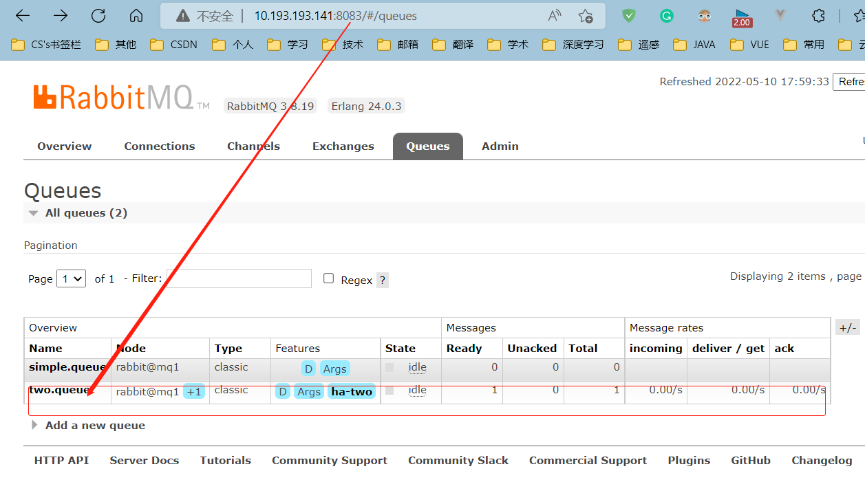Sort the table by Name column header
Screen dimensions: 865x504
pyautogui.click(x=45, y=348)
